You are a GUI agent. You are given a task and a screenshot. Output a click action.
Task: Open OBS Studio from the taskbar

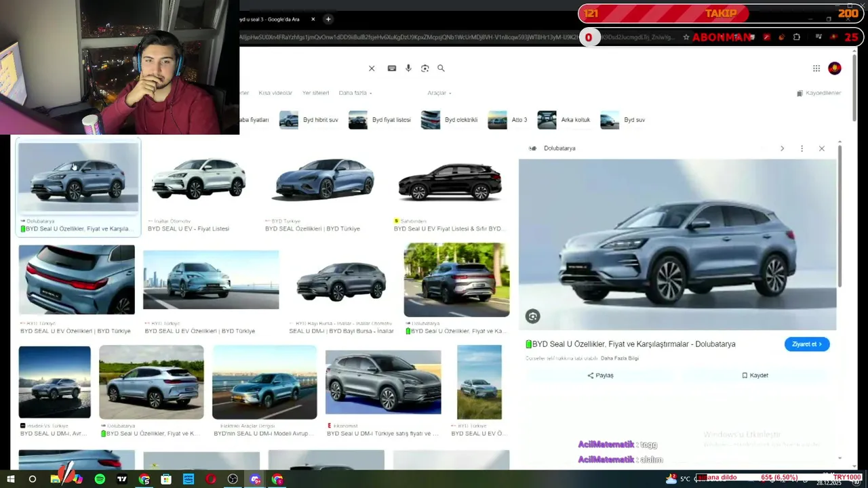click(233, 479)
